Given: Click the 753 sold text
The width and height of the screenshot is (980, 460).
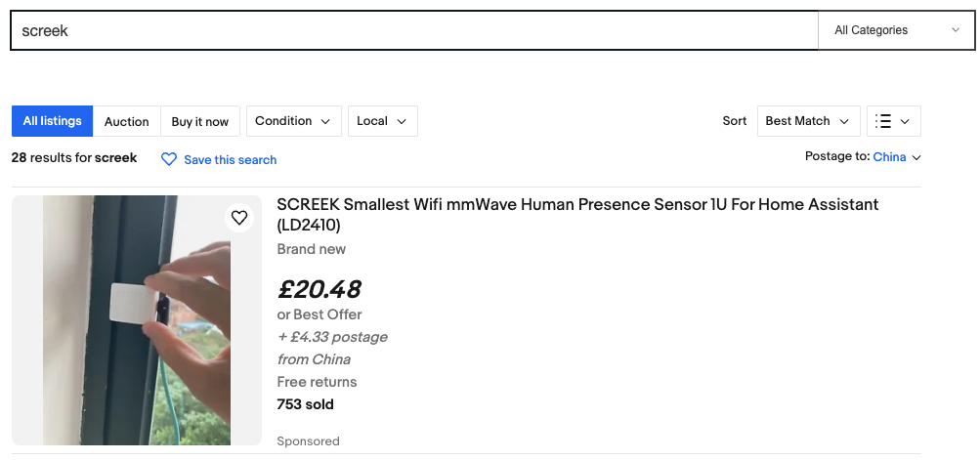Looking at the screenshot, I should (305, 404).
